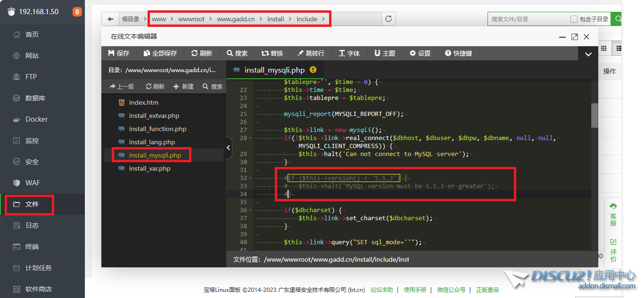Click the 日志 icon in sidebar
The width and height of the screenshot is (644, 298).
(17, 225)
